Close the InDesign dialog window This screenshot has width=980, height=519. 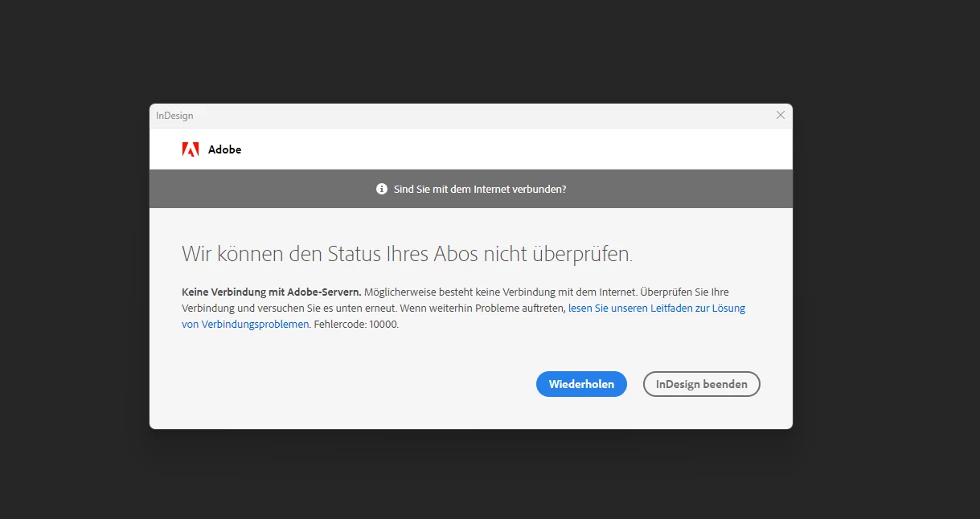780,115
